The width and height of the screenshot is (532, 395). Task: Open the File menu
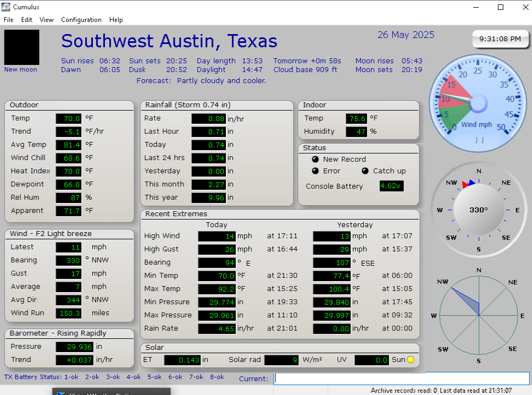pos(8,20)
